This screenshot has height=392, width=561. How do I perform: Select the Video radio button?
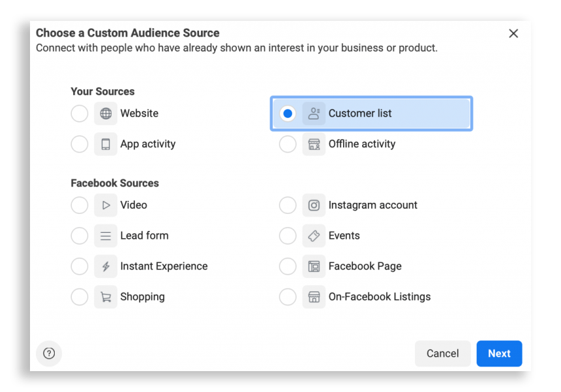point(80,205)
